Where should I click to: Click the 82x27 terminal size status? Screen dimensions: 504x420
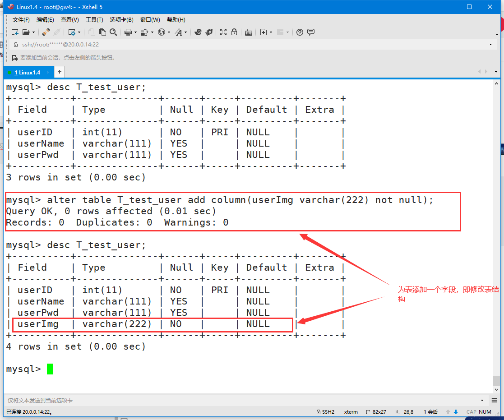pos(376,412)
